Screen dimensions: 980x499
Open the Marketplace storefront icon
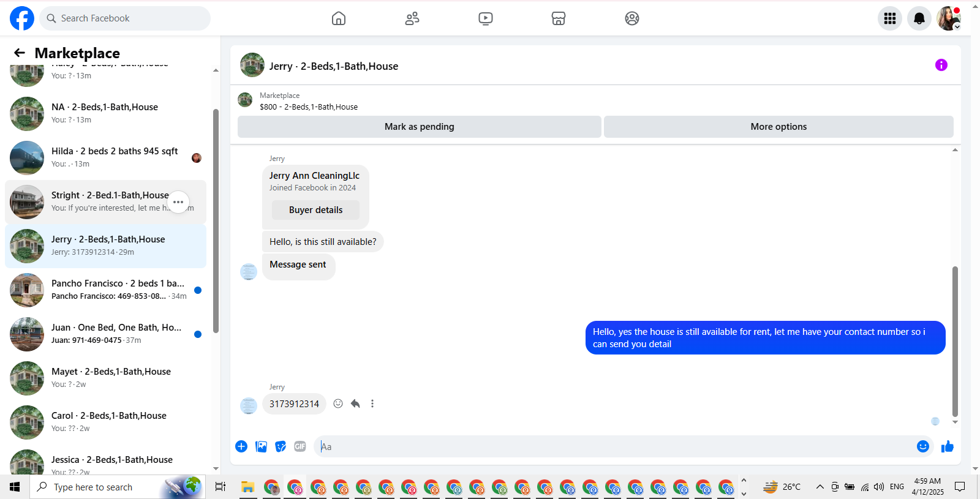point(559,18)
